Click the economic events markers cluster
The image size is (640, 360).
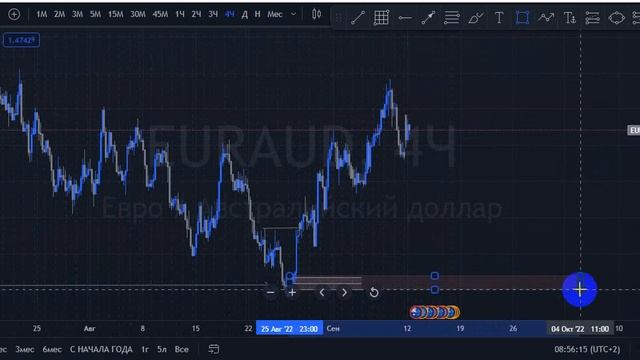[435, 312]
